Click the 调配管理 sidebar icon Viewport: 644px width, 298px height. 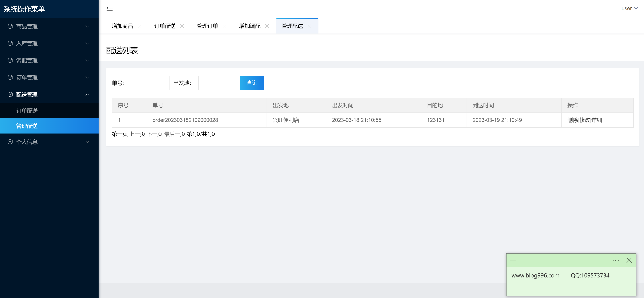point(10,60)
